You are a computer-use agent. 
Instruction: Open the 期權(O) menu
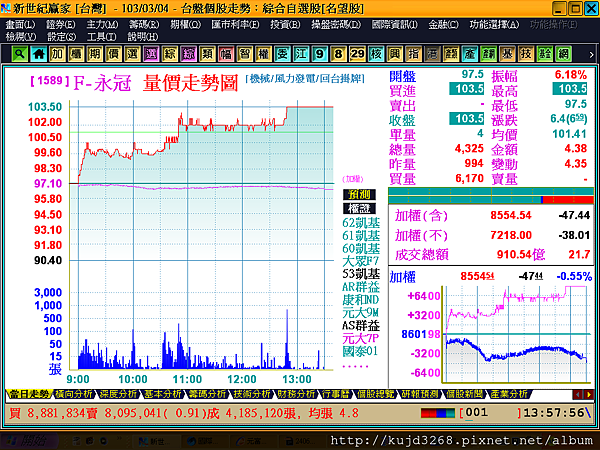[x=185, y=25]
